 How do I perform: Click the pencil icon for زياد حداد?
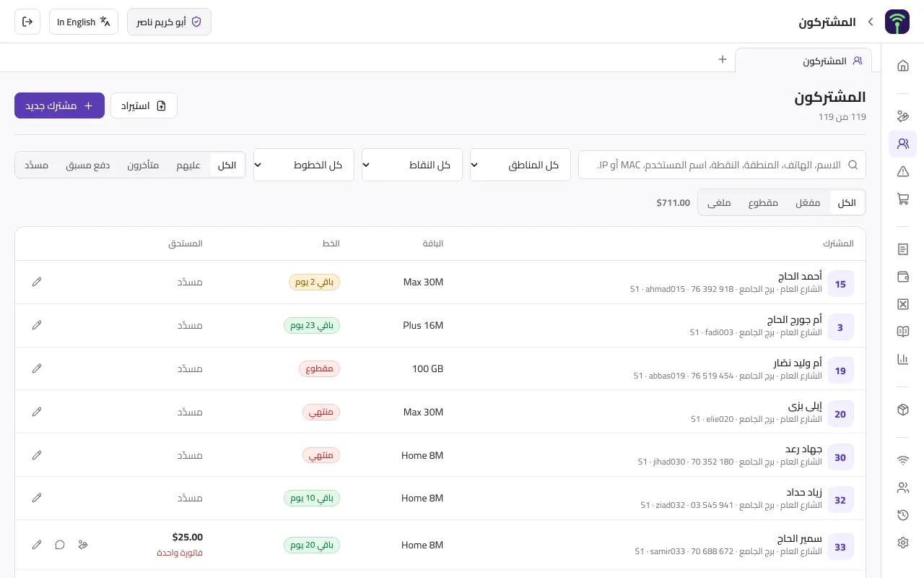pos(37,498)
